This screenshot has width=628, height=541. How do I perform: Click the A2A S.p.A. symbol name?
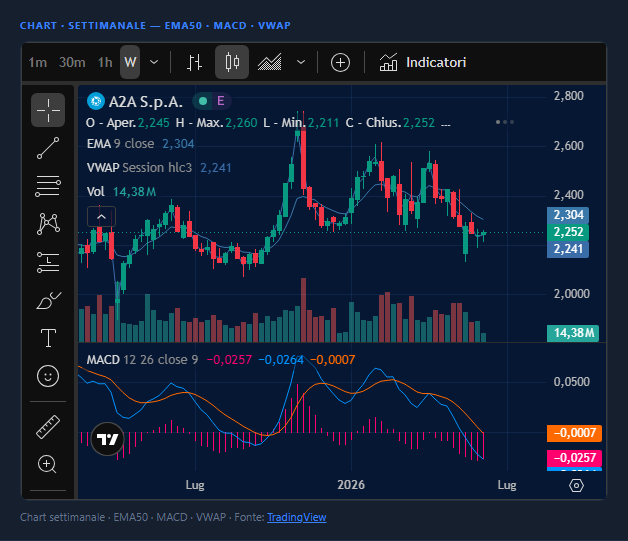(146, 102)
